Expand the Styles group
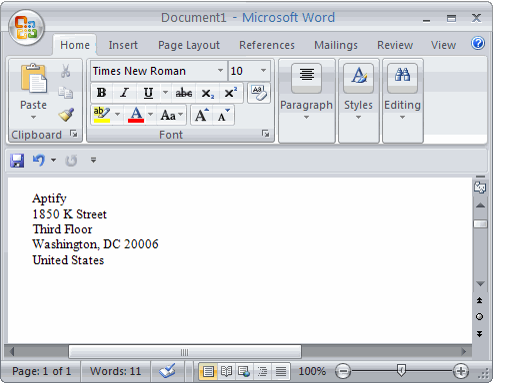This screenshot has width=528, height=391. point(359,101)
